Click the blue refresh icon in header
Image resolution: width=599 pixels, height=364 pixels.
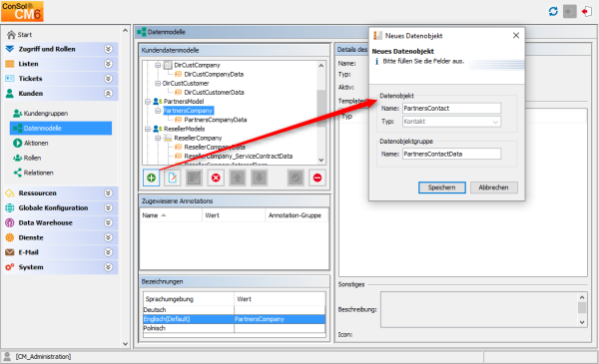click(553, 11)
